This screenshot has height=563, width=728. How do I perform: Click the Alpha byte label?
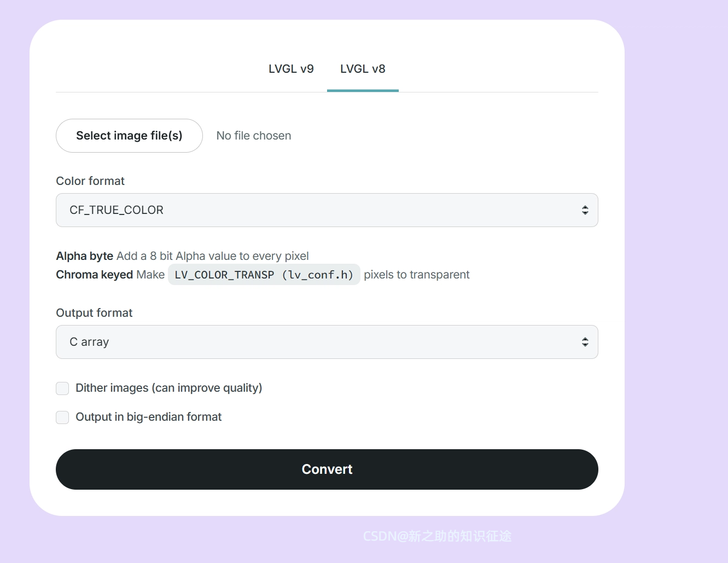pyautogui.click(x=84, y=256)
